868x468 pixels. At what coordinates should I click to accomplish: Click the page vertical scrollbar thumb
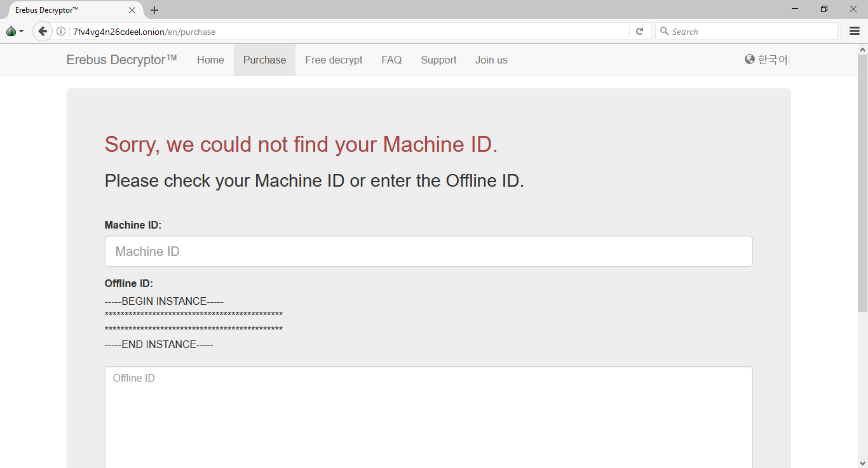point(862,183)
